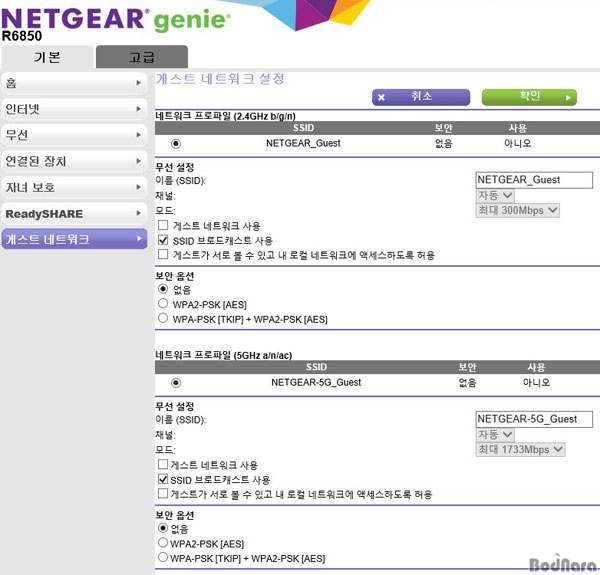
Task: Open the 최대 1733Mbps mode dropdown
Action: tap(520, 449)
